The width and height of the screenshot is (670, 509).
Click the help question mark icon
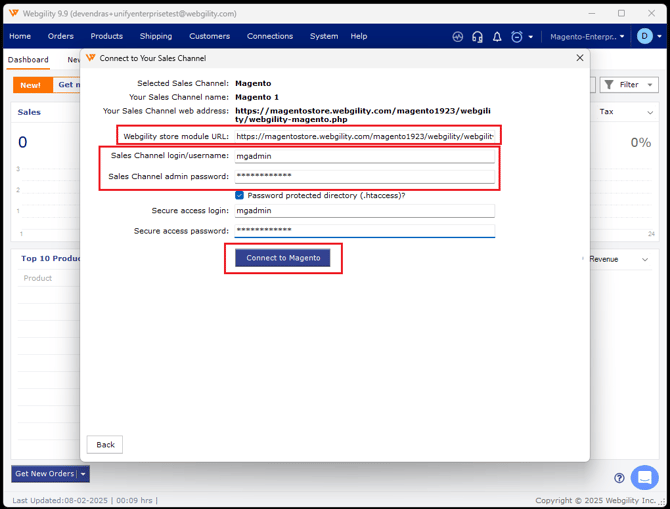(x=619, y=478)
